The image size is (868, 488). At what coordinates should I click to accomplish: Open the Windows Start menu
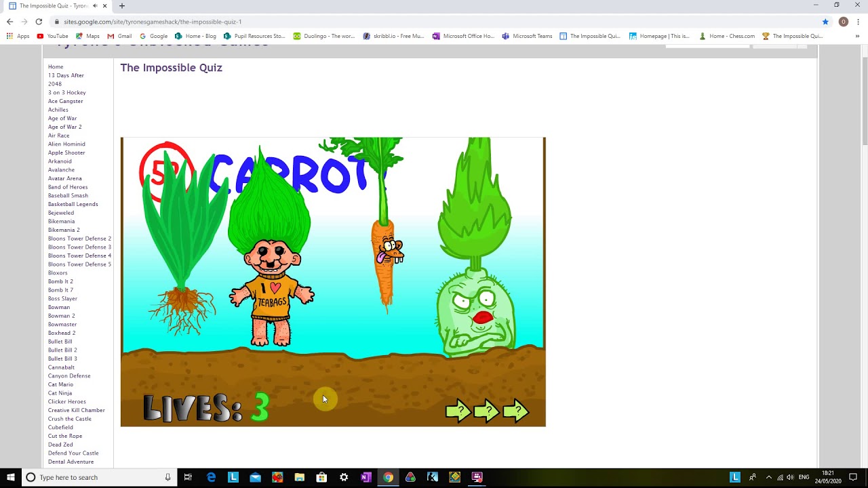click(10, 477)
